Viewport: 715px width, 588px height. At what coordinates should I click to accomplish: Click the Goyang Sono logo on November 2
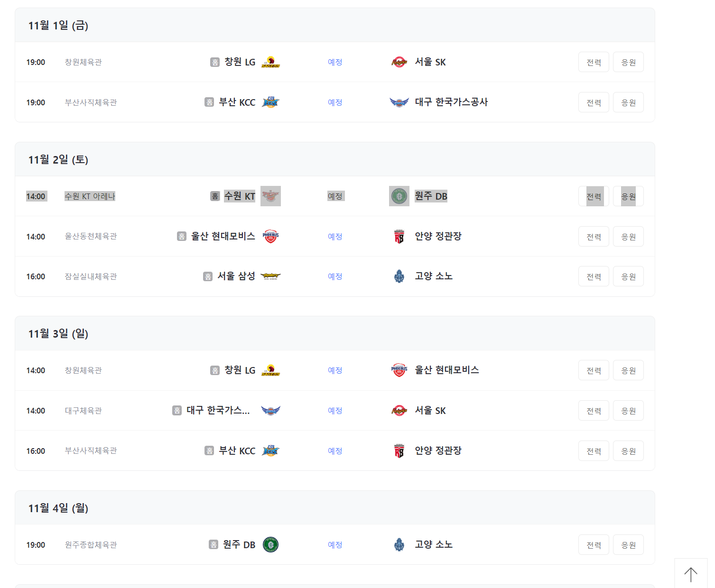tap(399, 276)
